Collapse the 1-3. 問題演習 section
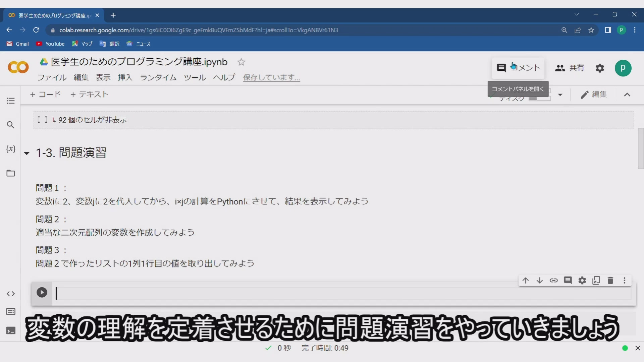 coord(27,154)
